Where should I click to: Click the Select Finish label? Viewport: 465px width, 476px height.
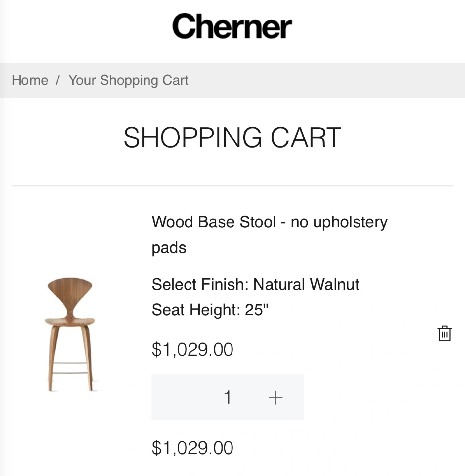[x=200, y=284]
